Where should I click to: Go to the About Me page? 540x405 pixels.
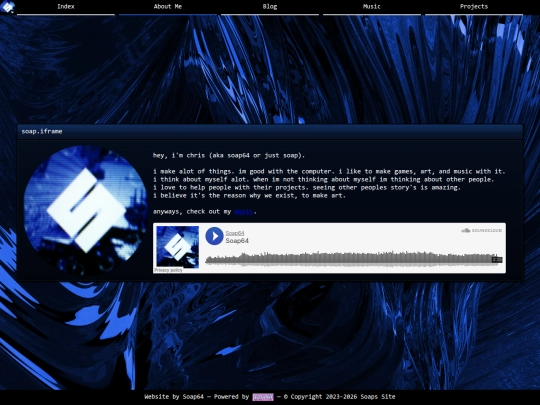168,7
